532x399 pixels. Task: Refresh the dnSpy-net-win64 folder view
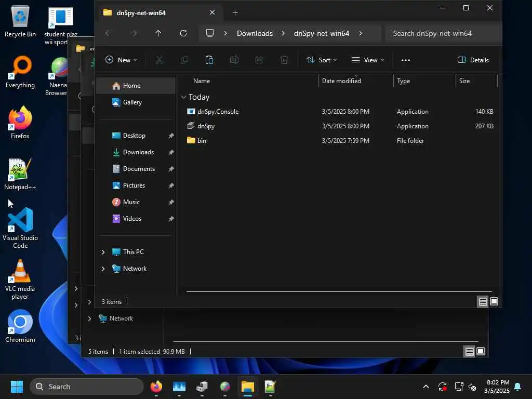click(183, 33)
